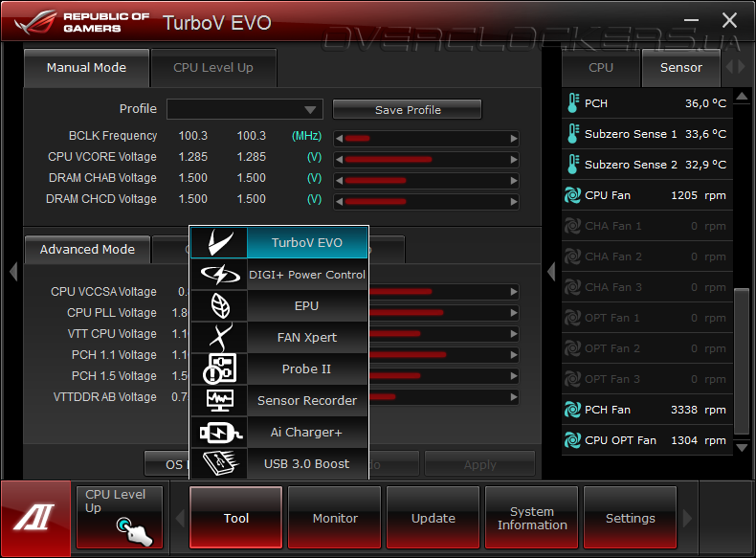Click the CPU VCORE Voltage slider track
Image resolution: width=756 pixels, height=558 pixels.
click(x=426, y=160)
